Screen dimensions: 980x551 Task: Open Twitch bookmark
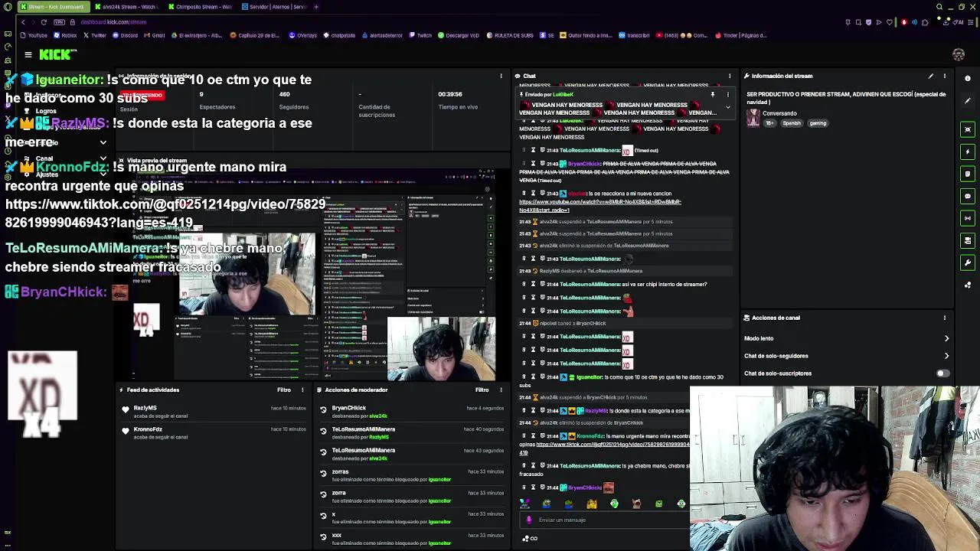click(420, 35)
